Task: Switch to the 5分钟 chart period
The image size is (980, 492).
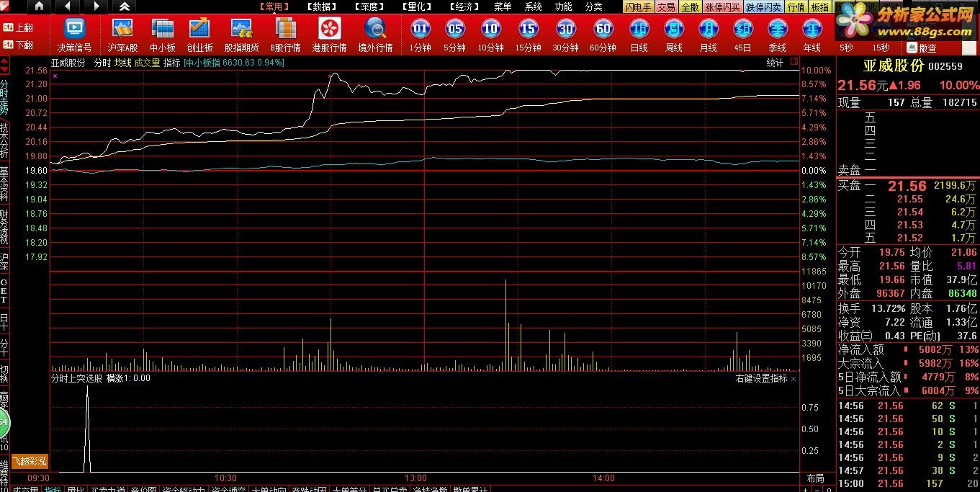Action: click(454, 35)
